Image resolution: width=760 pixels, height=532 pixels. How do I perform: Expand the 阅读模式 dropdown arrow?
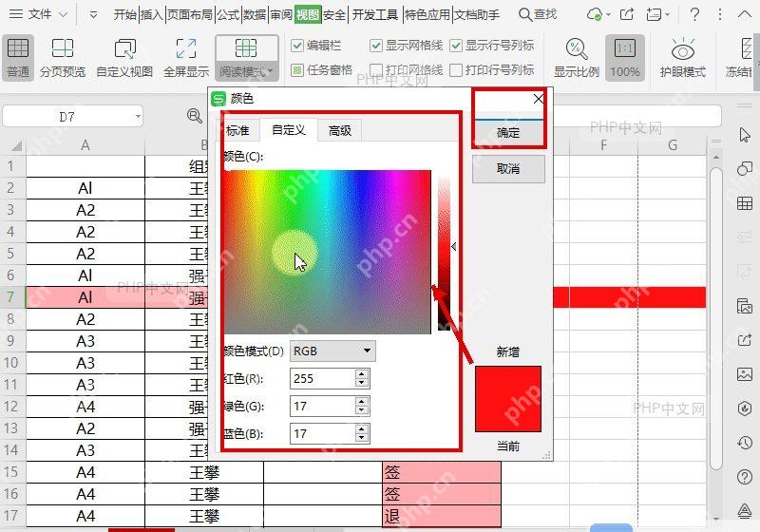(270, 71)
